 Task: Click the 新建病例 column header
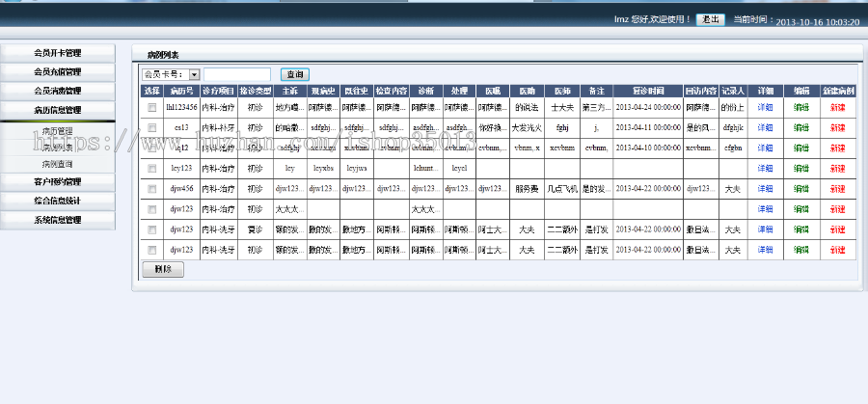tap(838, 91)
